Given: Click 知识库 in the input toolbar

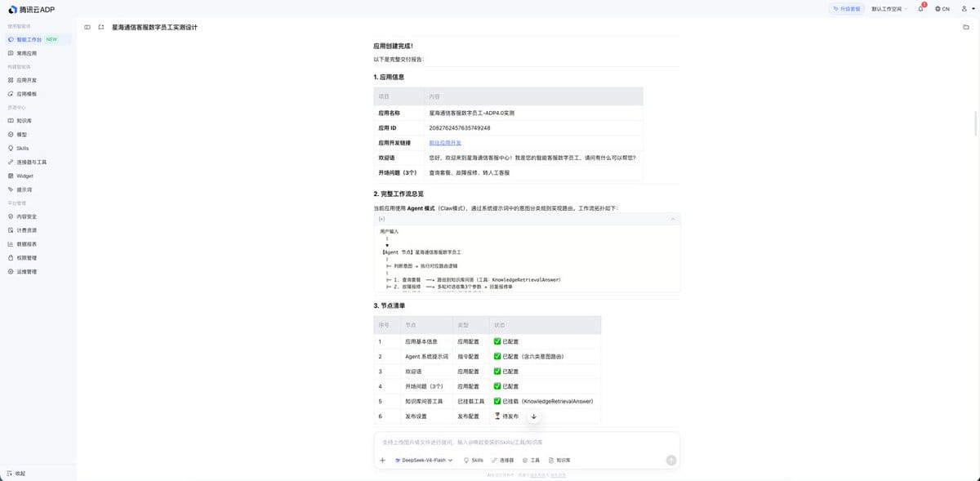Looking at the screenshot, I should coord(559,460).
